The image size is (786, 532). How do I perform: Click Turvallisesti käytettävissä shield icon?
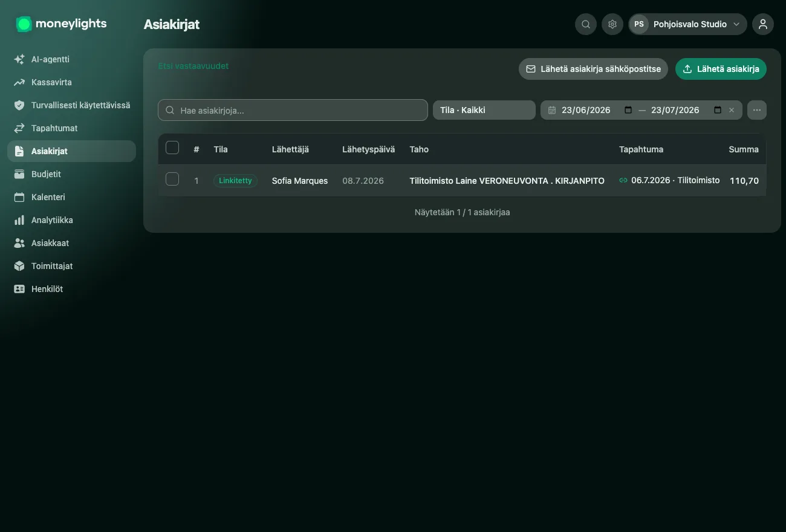(19, 105)
